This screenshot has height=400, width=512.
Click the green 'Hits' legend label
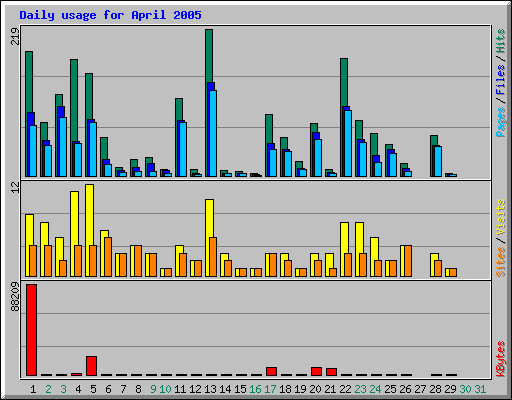click(500, 41)
